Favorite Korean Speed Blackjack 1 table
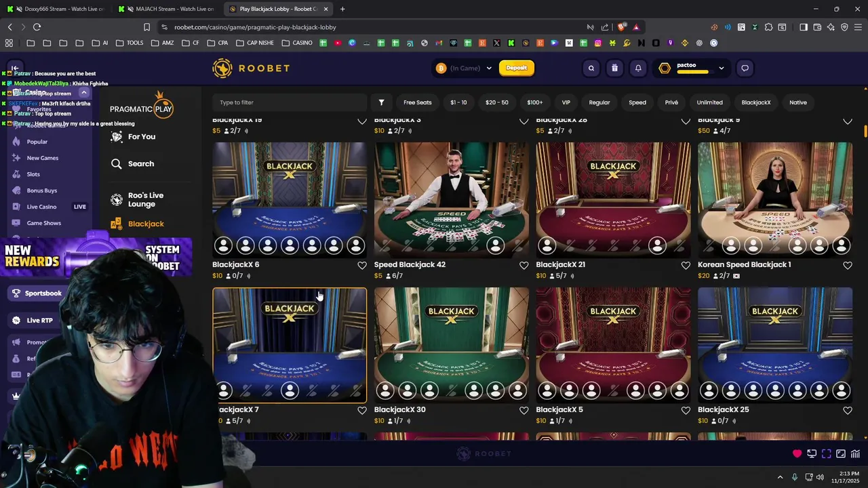 (848, 265)
